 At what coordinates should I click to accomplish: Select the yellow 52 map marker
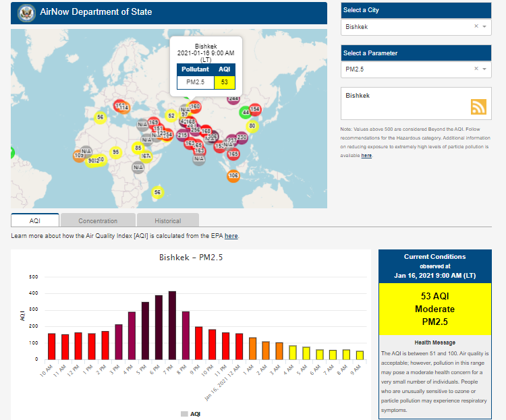click(171, 115)
